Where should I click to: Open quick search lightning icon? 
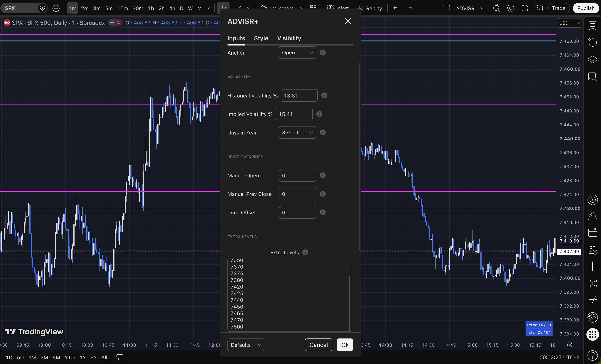pos(496,8)
